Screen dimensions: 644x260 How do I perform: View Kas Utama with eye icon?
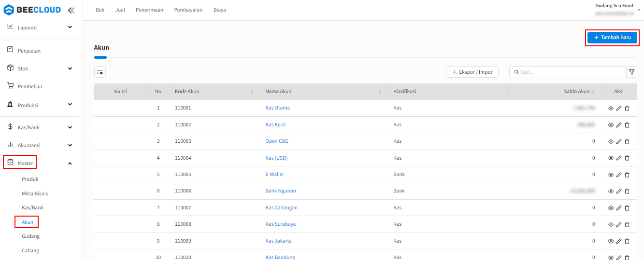[611, 108]
